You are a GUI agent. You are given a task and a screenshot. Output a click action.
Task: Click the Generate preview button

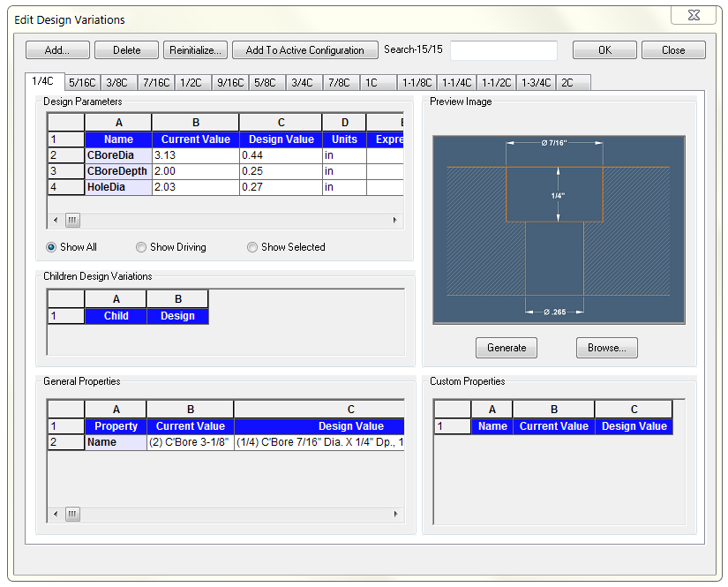pos(507,348)
